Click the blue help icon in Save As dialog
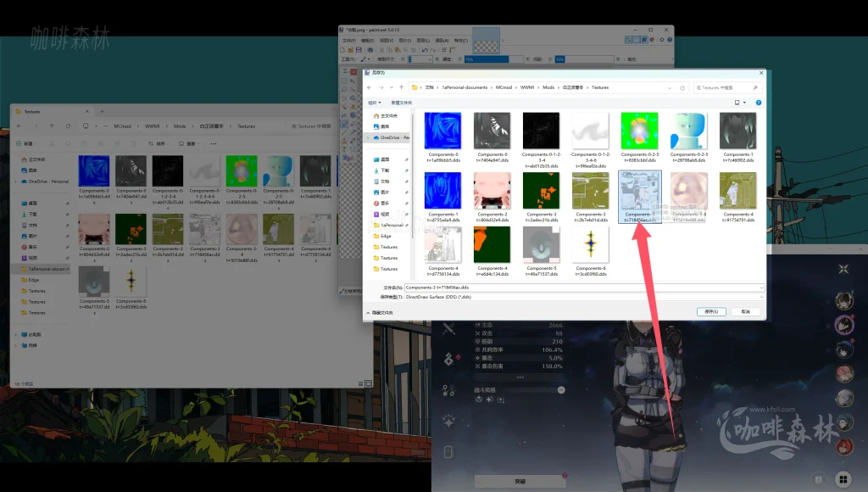 (x=759, y=103)
